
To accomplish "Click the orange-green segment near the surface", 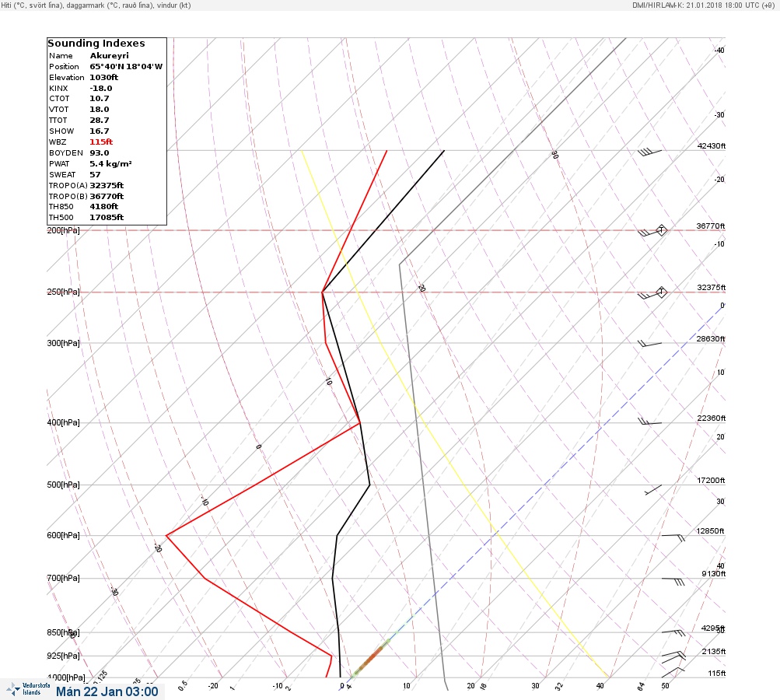I will (x=371, y=658).
